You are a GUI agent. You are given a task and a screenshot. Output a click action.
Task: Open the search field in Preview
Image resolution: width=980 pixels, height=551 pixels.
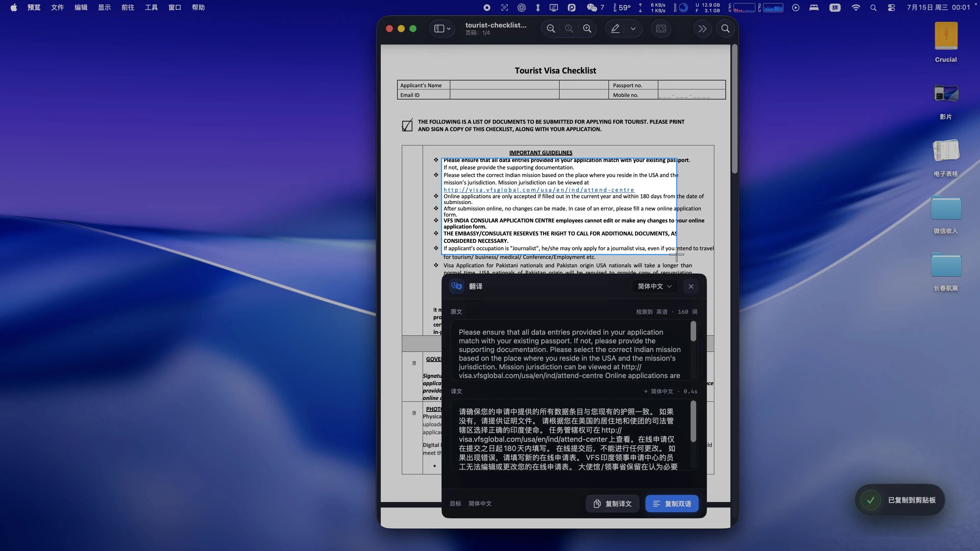725,29
